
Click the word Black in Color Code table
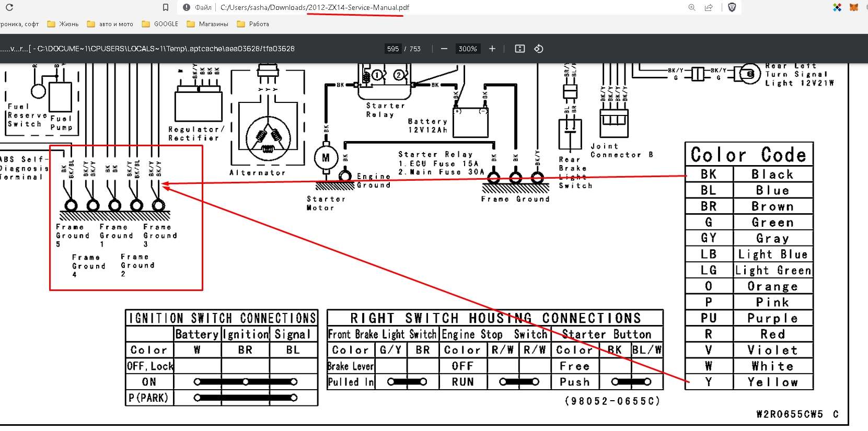click(x=772, y=174)
